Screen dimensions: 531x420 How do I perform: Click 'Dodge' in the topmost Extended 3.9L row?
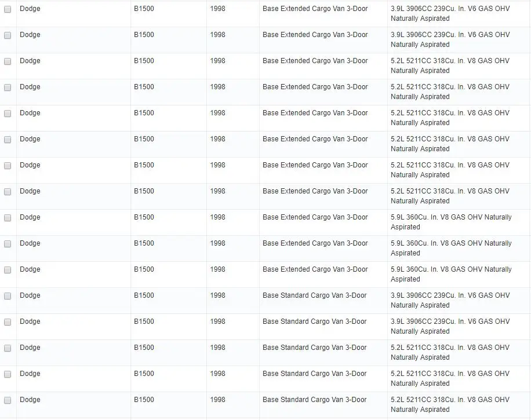30,9
